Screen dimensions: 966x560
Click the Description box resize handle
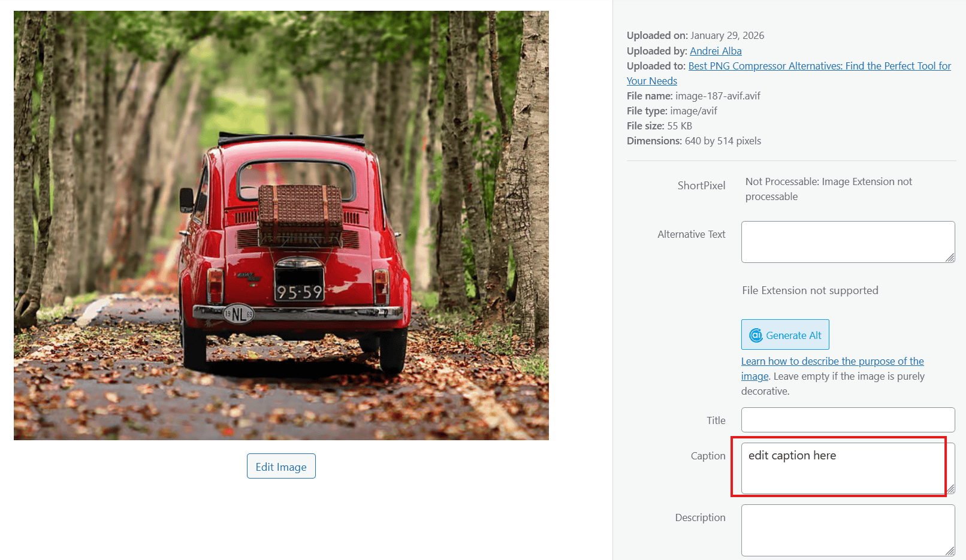pyautogui.click(x=950, y=551)
